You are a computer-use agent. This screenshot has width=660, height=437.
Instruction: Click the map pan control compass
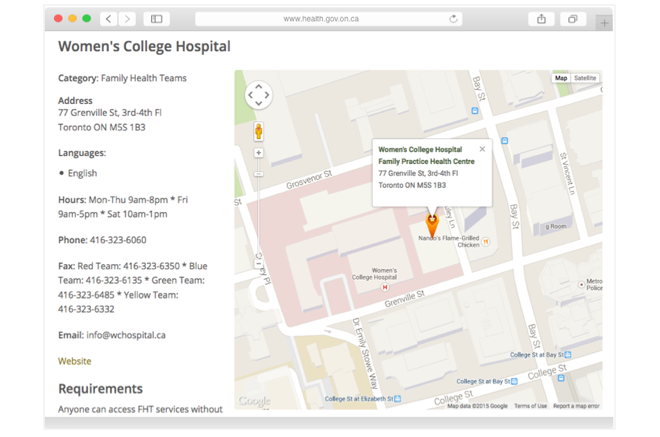click(x=258, y=95)
